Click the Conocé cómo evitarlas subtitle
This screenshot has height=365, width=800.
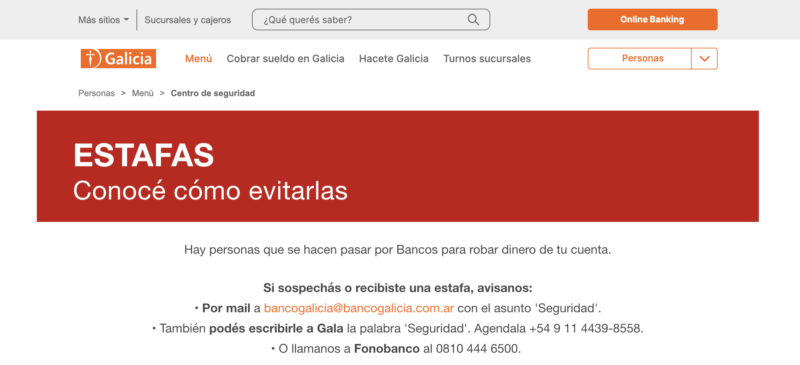pyautogui.click(x=210, y=191)
